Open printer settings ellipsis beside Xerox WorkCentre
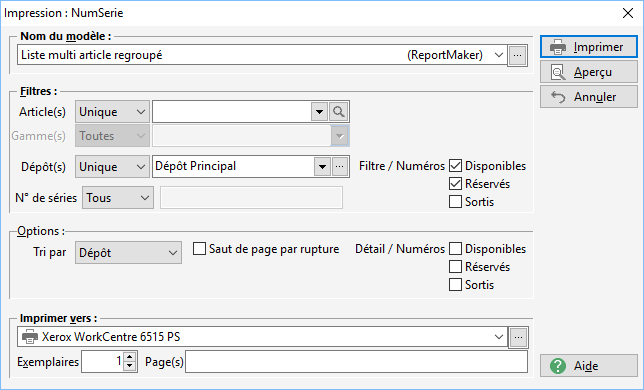The image size is (644, 390). pos(518,337)
